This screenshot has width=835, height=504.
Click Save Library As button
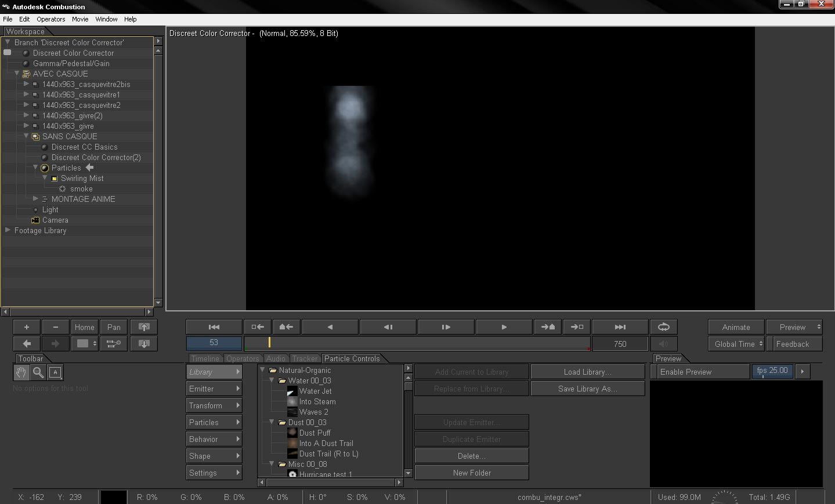(587, 389)
